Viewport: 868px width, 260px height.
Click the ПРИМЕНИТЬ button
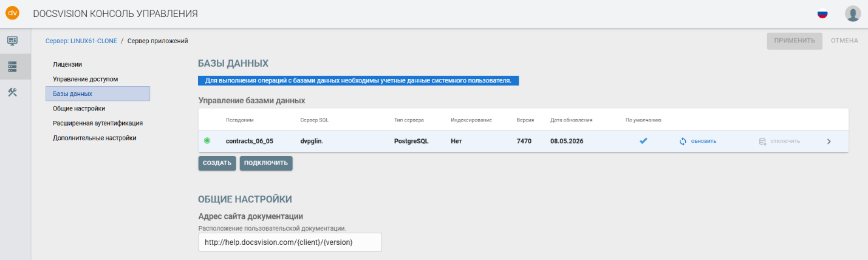point(795,41)
